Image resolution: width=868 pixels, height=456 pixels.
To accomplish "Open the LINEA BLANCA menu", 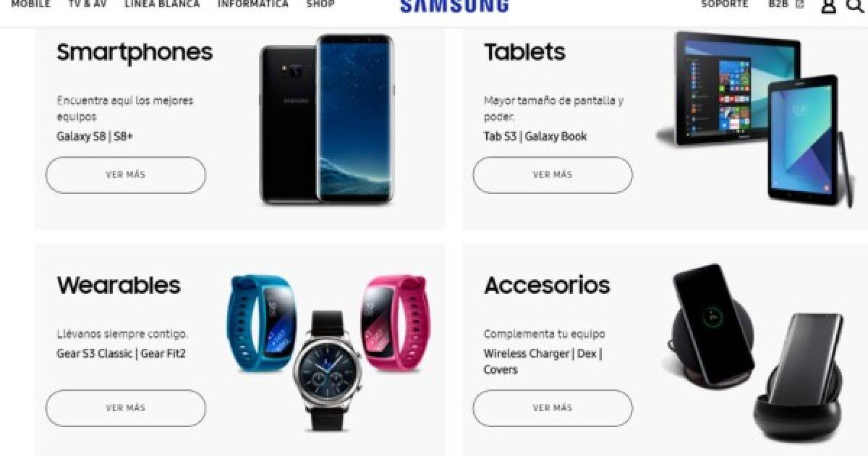I will pyautogui.click(x=162, y=4).
